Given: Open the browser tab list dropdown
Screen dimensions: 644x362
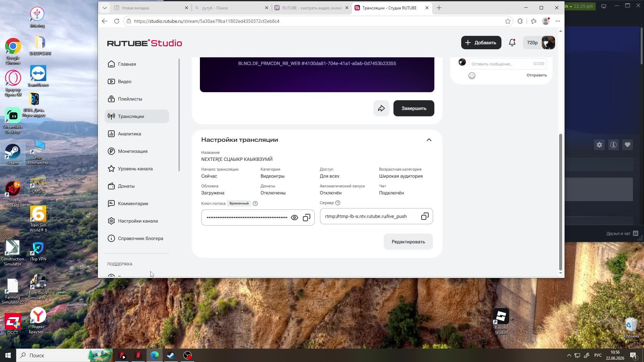Looking at the screenshot, I should pyautogui.click(x=105, y=8).
